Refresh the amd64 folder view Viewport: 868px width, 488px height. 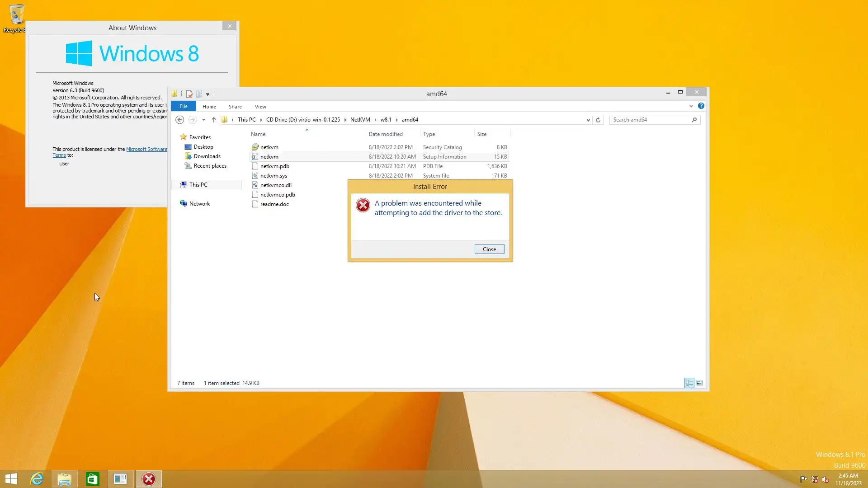[x=598, y=120]
